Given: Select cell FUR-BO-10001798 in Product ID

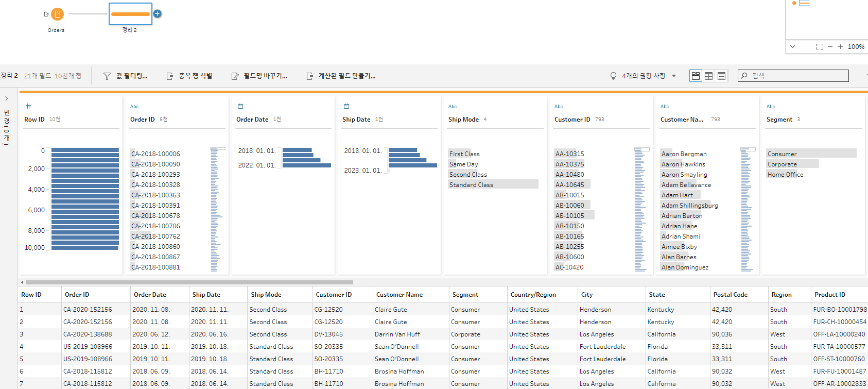Looking at the screenshot, I should [x=839, y=310].
